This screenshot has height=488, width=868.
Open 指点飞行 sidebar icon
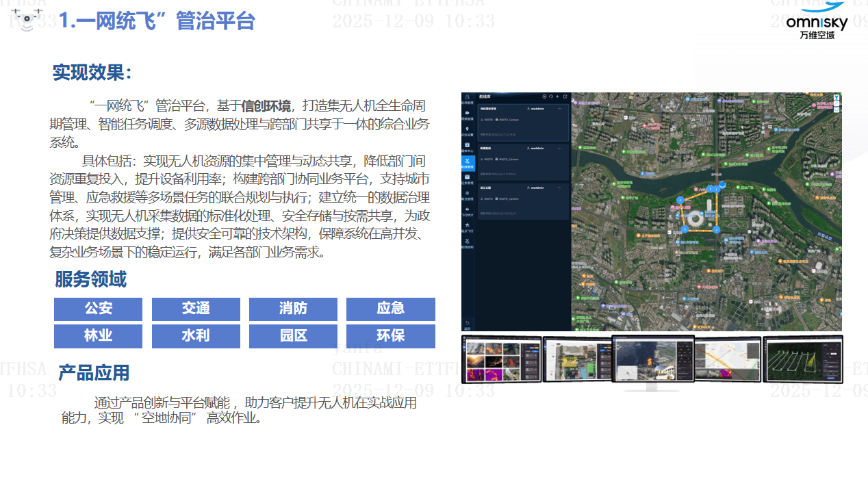pos(468,227)
